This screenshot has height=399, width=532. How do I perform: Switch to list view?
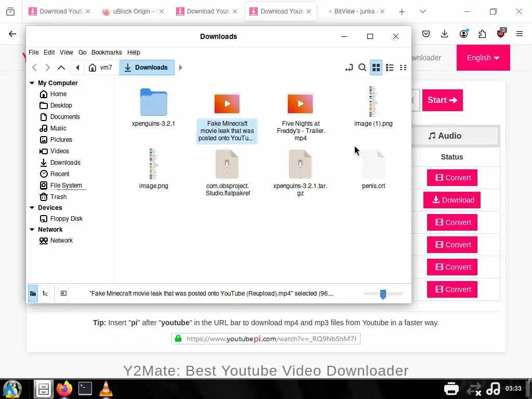coord(390,68)
